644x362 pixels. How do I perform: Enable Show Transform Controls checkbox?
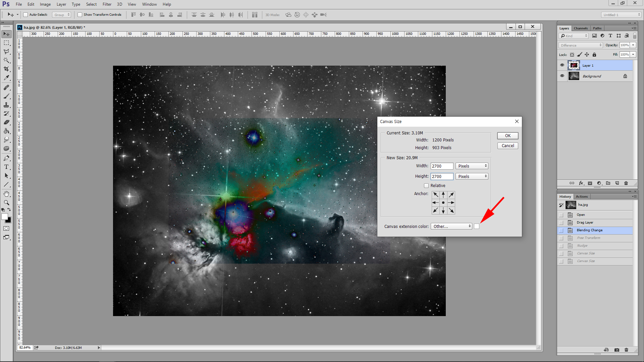(80, 15)
